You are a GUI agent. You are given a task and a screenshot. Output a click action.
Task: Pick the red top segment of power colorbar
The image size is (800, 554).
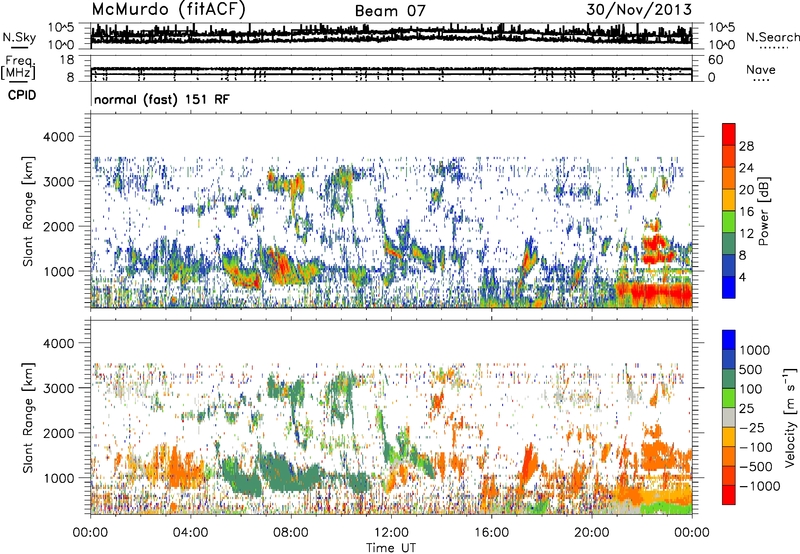pos(729,134)
